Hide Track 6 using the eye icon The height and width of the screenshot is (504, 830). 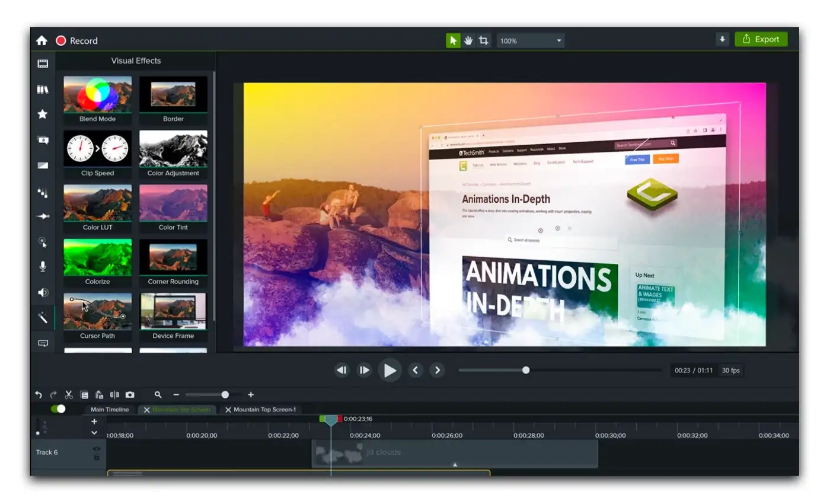point(98,449)
